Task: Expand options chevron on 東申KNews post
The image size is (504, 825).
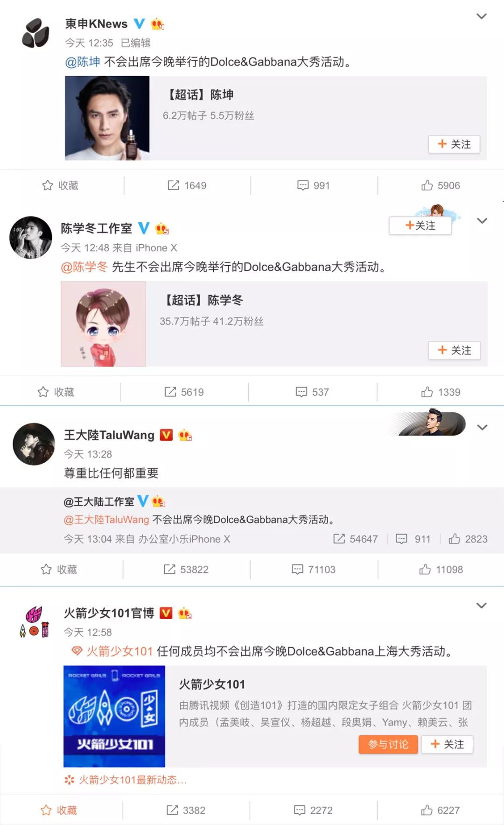Action: [482, 16]
